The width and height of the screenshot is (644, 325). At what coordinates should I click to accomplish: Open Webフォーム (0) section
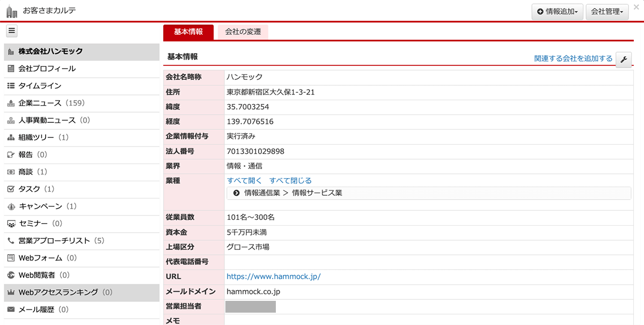tap(82, 258)
